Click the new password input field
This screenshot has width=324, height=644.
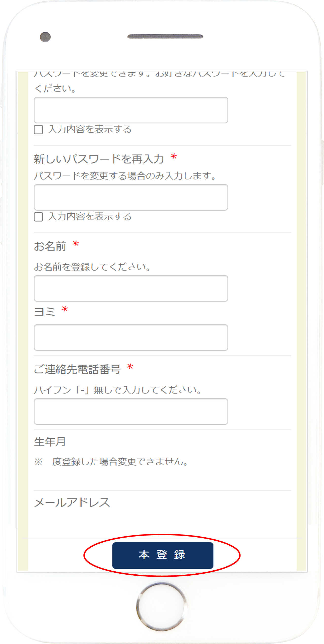tap(131, 110)
